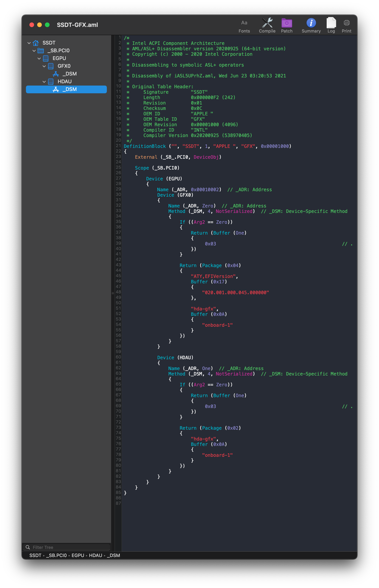Viewport: 379px width, 588px height.
Task: Click EGPU in the bottom breadcrumb path
Action: pyautogui.click(x=78, y=555)
